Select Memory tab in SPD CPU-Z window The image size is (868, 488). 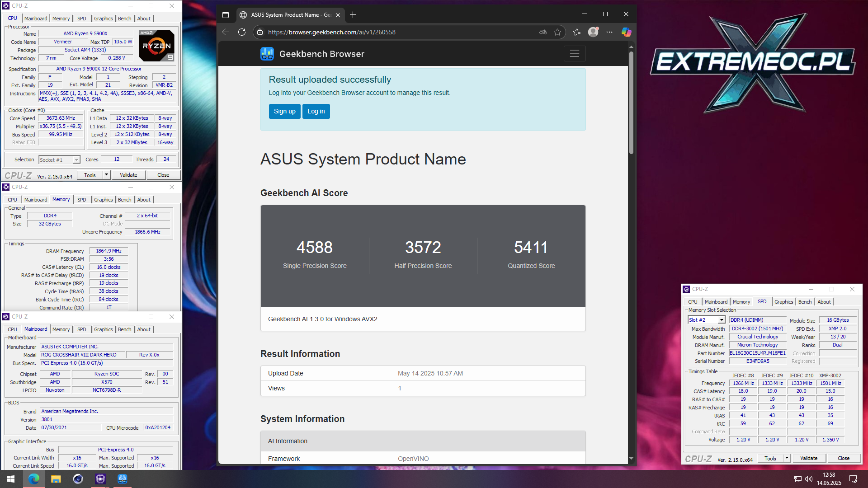click(x=741, y=302)
